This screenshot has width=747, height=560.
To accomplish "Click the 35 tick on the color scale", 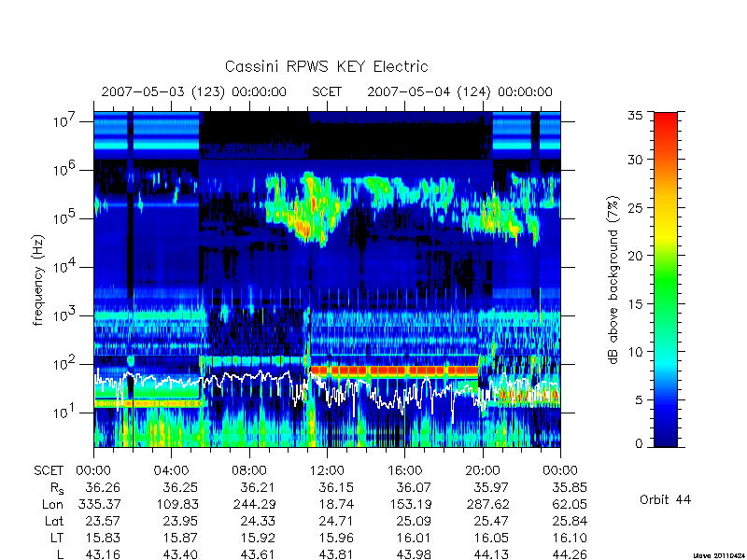I will tap(636, 115).
